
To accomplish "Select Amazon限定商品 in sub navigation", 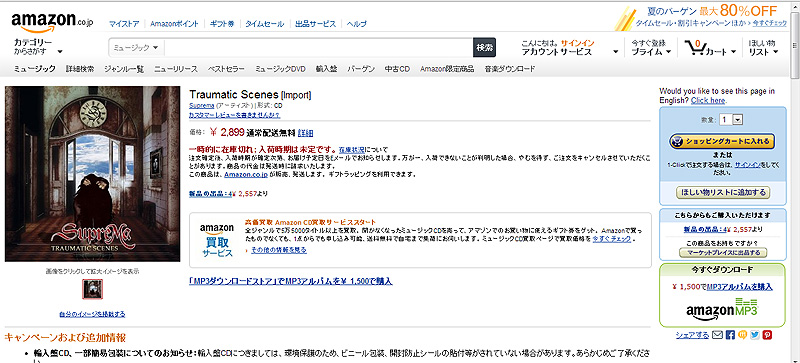I will point(447,68).
